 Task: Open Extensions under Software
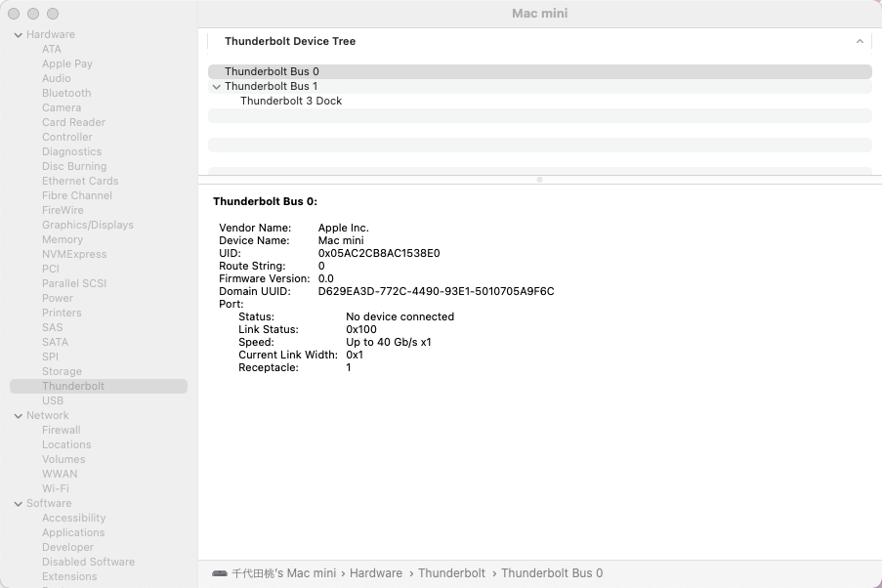pos(69,576)
